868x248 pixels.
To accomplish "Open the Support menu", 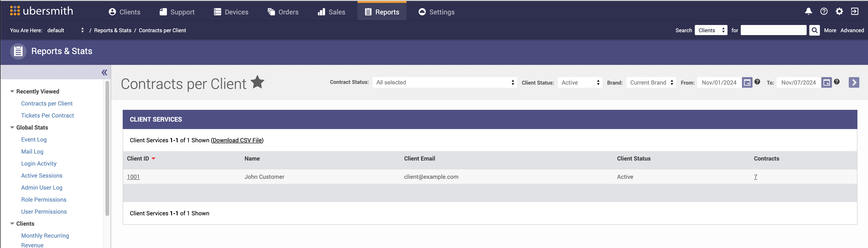I will (x=177, y=12).
